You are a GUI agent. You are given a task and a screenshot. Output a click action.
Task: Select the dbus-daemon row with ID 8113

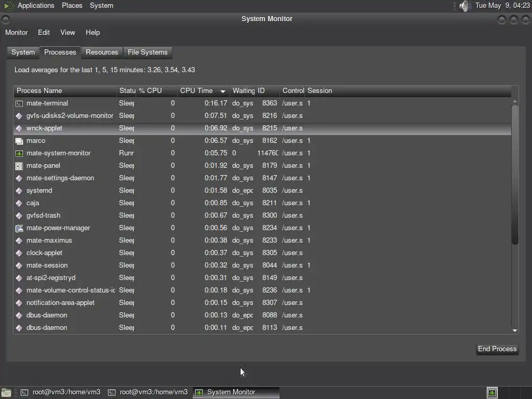pos(262,328)
